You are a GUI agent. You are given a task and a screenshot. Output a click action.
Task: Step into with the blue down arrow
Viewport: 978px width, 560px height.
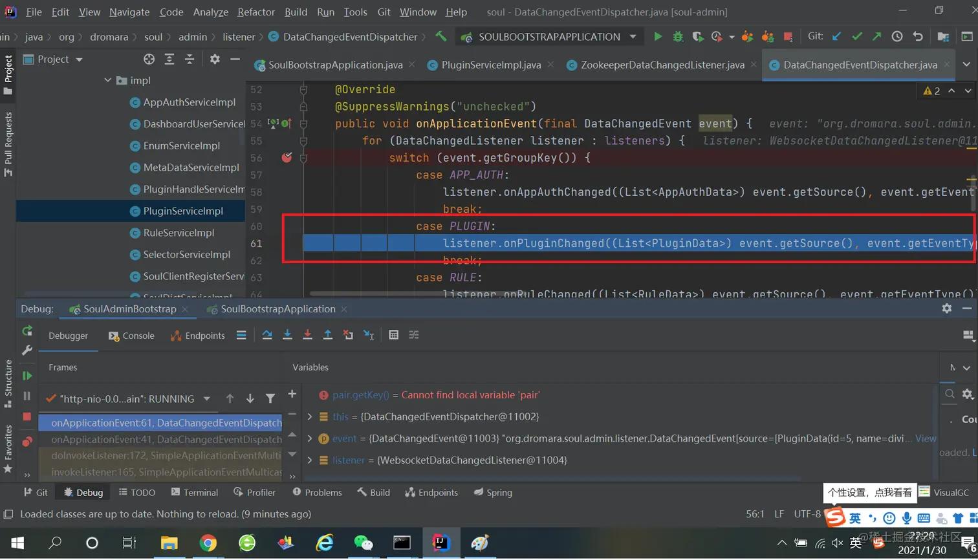pyautogui.click(x=287, y=335)
